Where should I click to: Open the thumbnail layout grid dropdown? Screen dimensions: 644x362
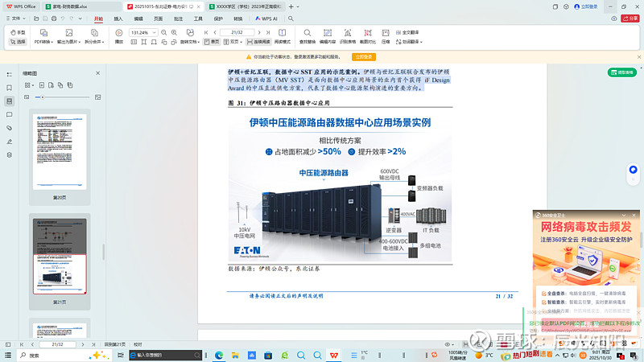(x=29, y=85)
